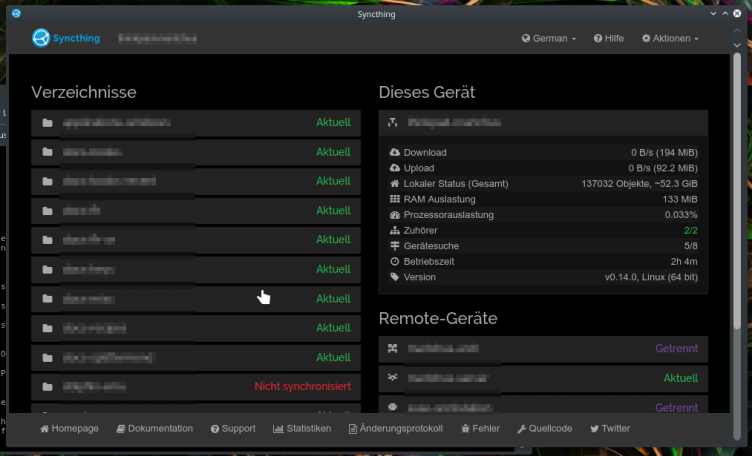The width and height of the screenshot is (752, 456).
Task: Click the Syncthing logo in navbar
Action: pos(66,38)
